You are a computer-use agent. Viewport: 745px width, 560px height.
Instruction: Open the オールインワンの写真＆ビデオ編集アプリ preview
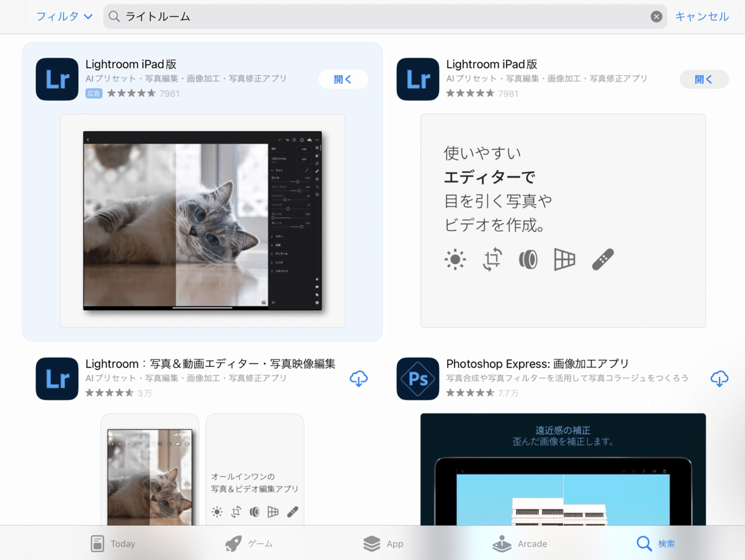(x=255, y=470)
